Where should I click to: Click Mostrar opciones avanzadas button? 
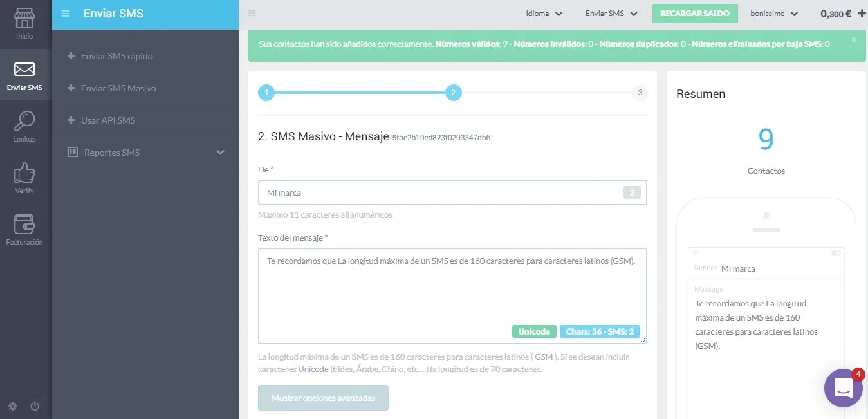pos(323,398)
